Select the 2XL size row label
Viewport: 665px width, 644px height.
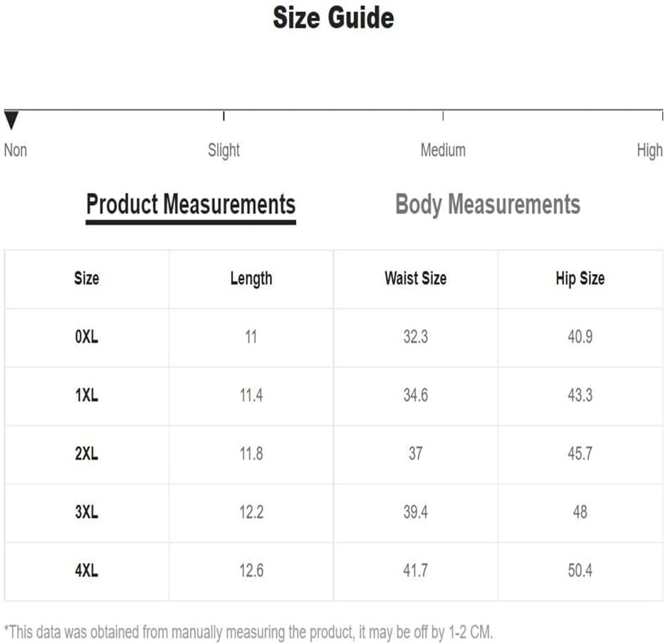(x=87, y=453)
